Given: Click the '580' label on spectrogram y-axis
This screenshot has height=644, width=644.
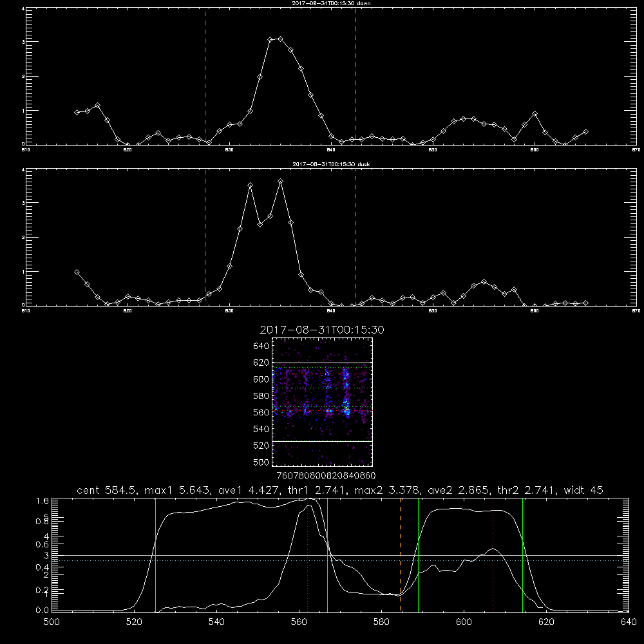Looking at the screenshot, I should [261, 396].
